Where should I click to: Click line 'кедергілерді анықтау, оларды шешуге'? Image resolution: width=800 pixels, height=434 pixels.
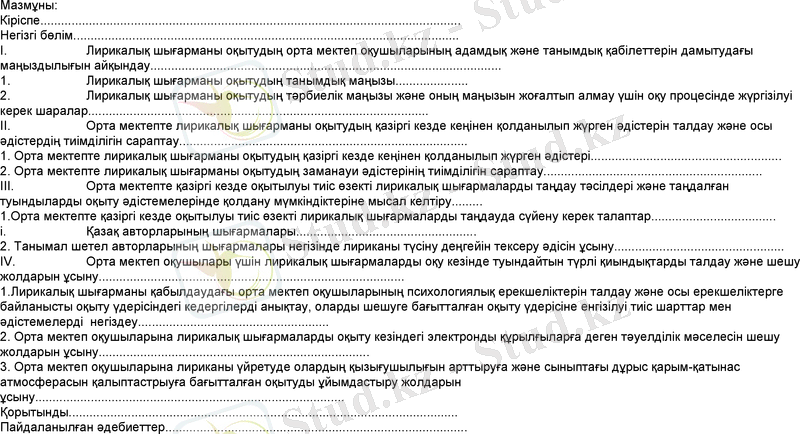[x=366, y=307]
